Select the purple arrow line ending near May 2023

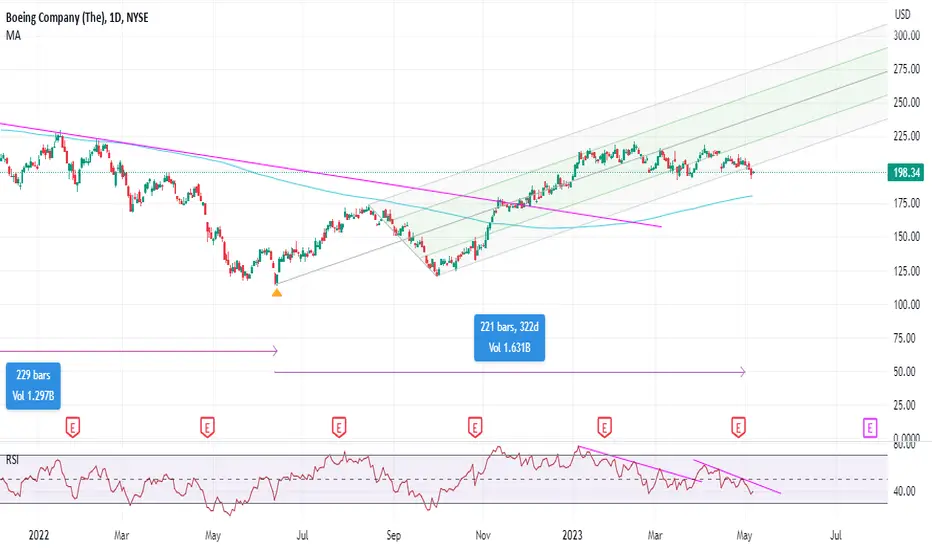coord(509,372)
